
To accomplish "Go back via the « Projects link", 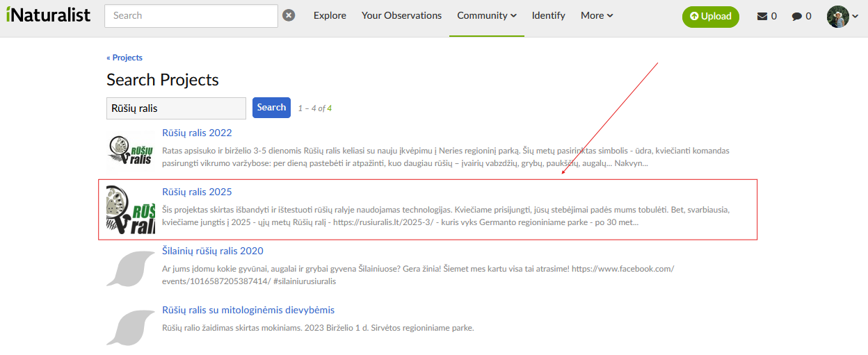I will tap(124, 58).
